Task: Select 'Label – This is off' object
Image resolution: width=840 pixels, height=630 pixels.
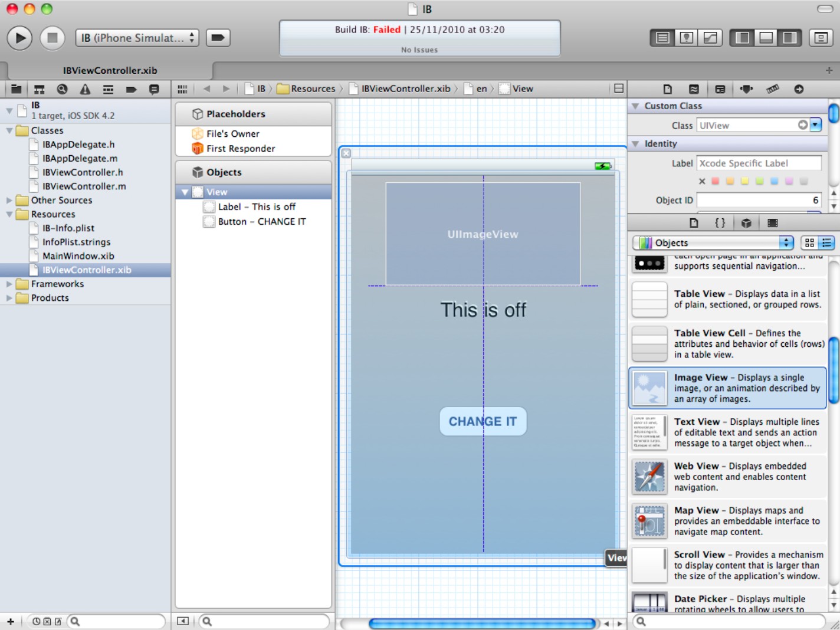Action: click(257, 207)
